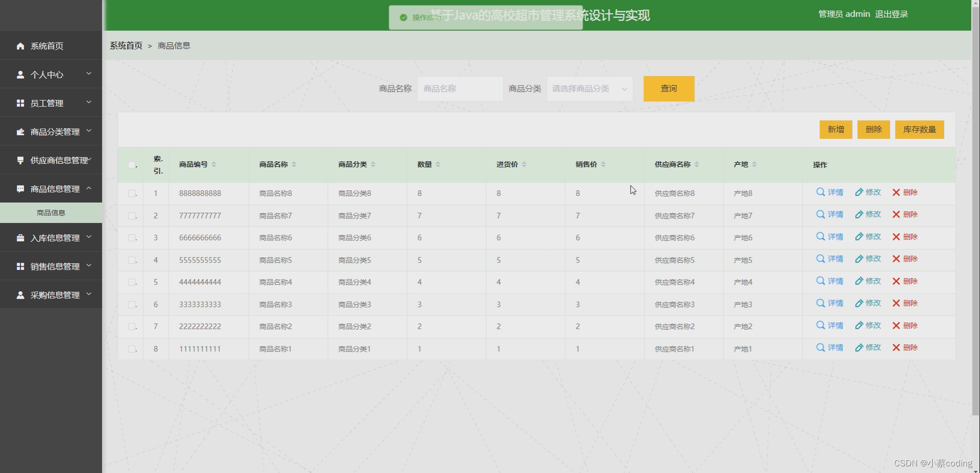Click the yellow 查询 button
980x473 pixels.
(668, 89)
